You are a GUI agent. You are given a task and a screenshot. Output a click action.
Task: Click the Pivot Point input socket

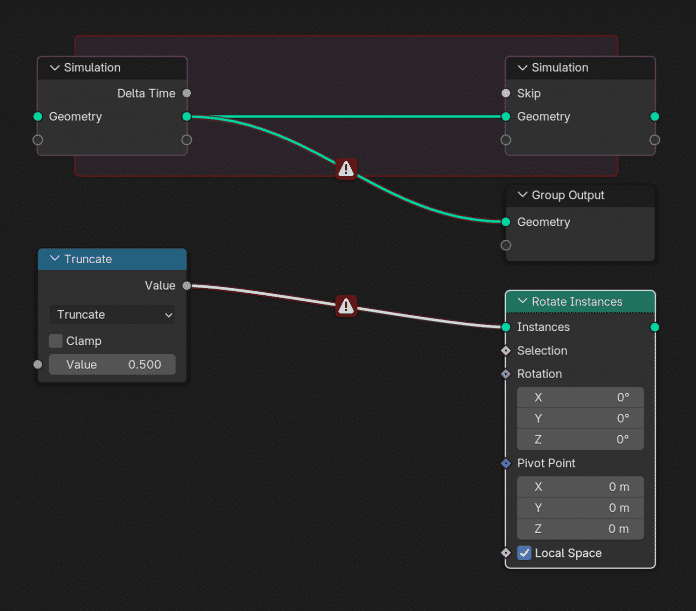pyautogui.click(x=506, y=464)
